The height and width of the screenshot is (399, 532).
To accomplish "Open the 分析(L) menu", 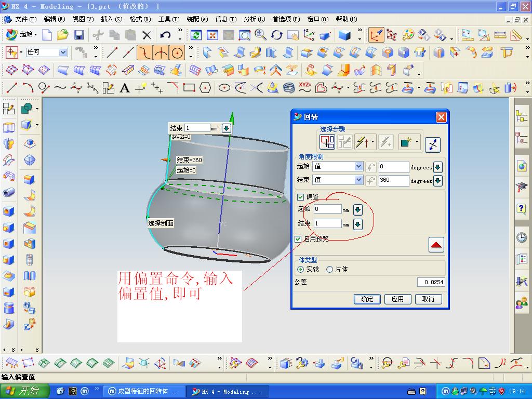I will pos(255,19).
